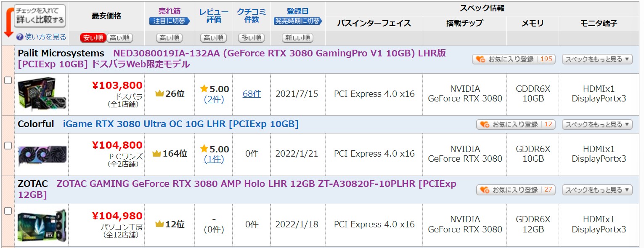The image size is (644, 248).
Task: Add Colorful card to お気に入り登録
Action: click(x=516, y=124)
